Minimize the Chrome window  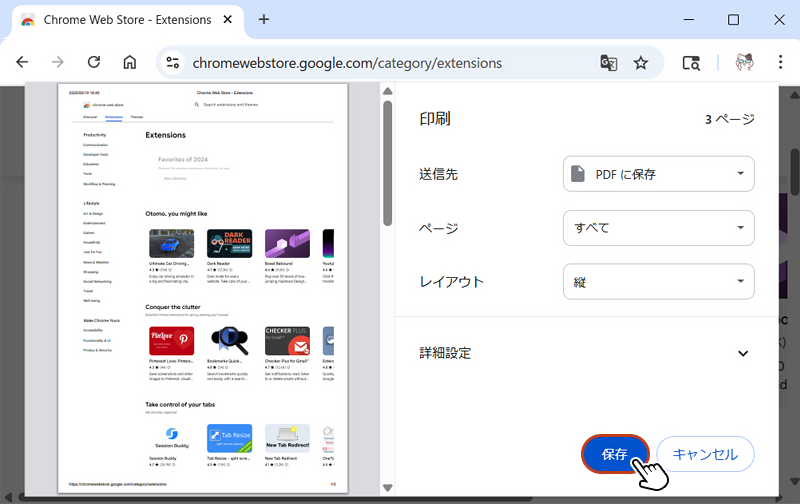[x=689, y=19]
